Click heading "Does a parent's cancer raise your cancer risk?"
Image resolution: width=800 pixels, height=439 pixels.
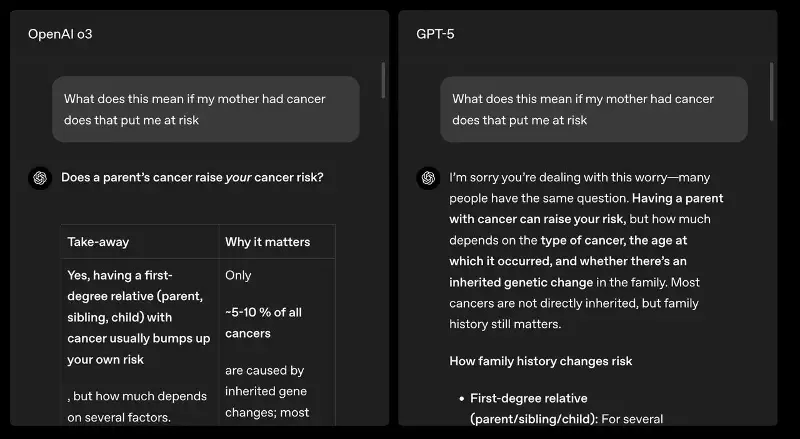click(x=192, y=178)
